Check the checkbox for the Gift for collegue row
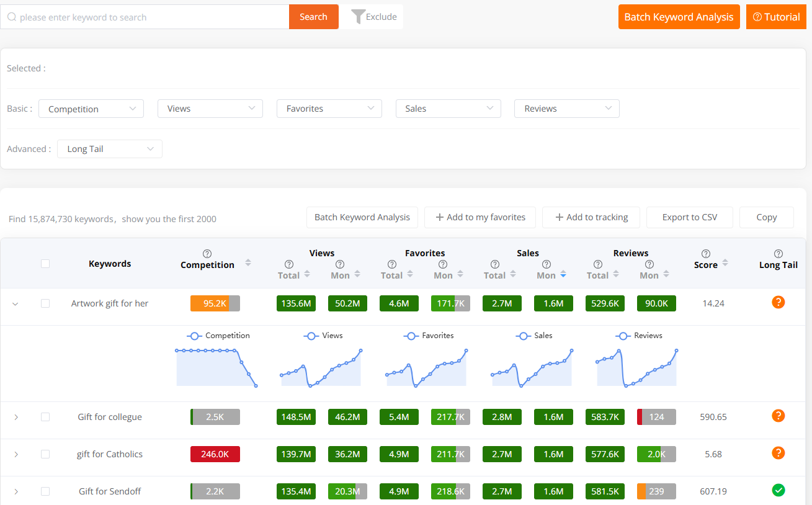Viewport: 812px width, 505px height. (x=45, y=416)
